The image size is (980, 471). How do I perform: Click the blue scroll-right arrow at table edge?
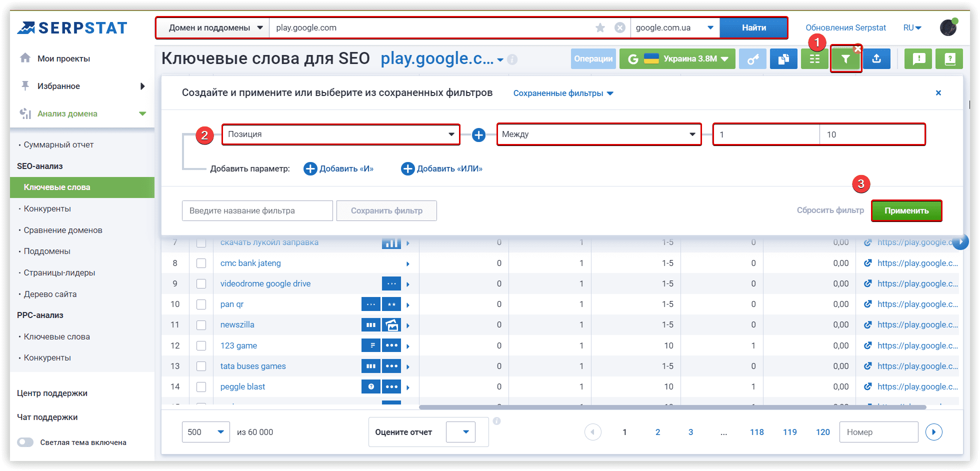(960, 242)
